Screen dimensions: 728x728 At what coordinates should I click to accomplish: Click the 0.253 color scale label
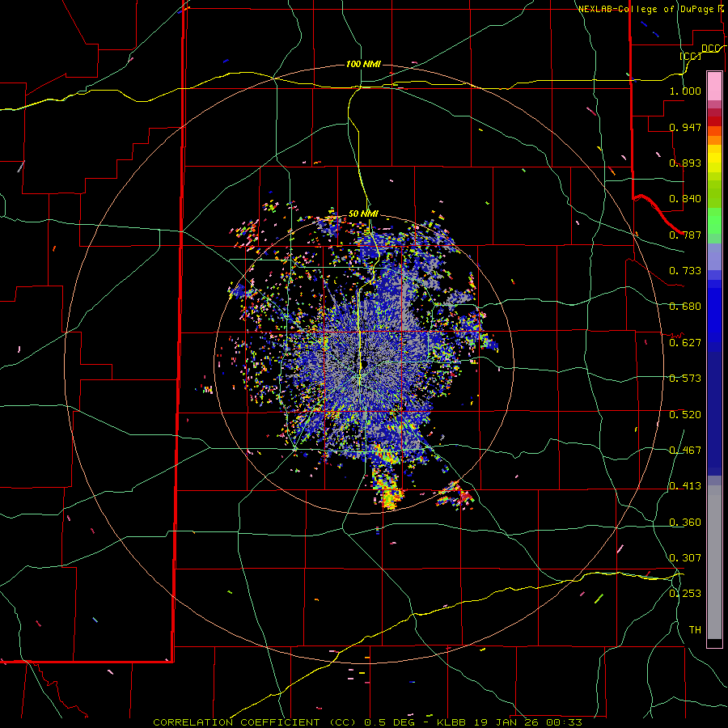(x=685, y=594)
